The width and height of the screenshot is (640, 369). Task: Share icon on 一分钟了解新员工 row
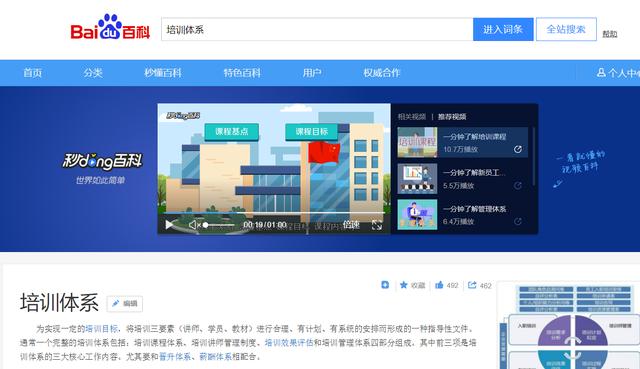tap(518, 186)
